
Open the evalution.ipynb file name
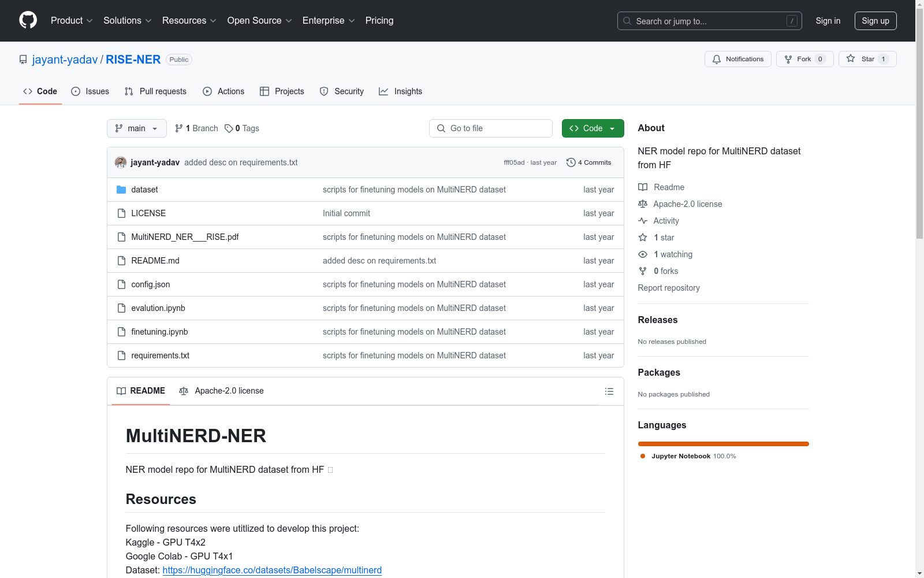[x=158, y=308]
